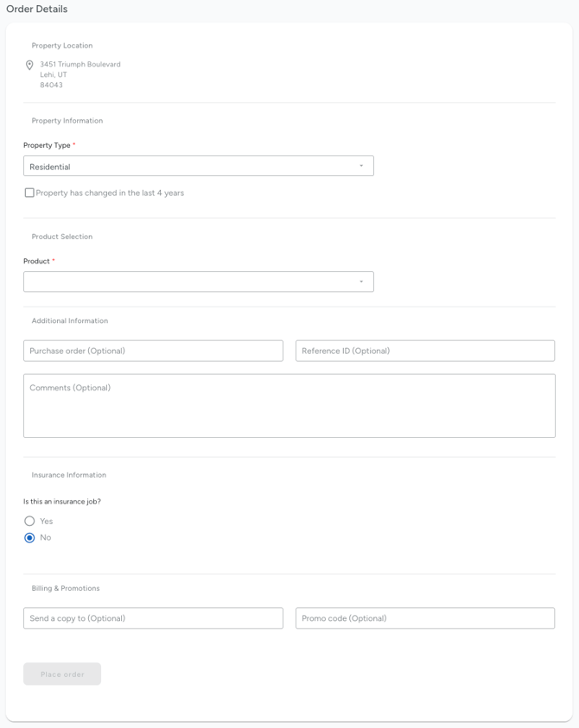Click the 'Is this an insurance job?' question
The width and height of the screenshot is (579, 728).
(62, 502)
